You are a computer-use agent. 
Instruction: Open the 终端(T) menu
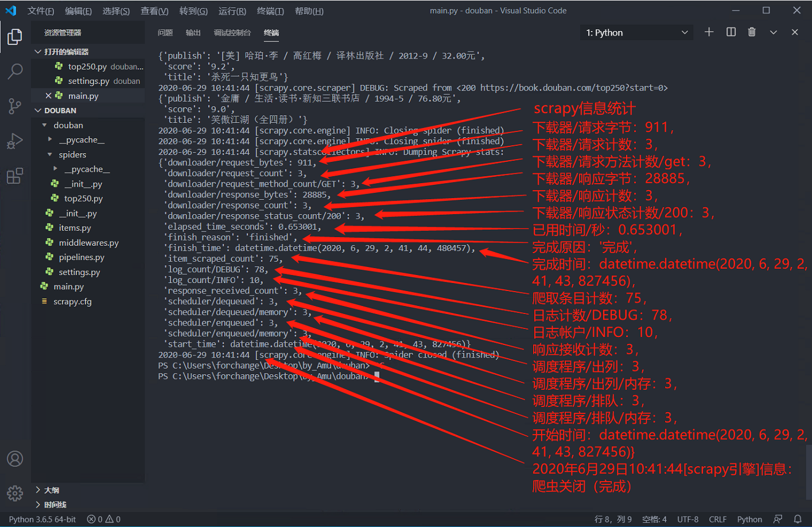270,11
